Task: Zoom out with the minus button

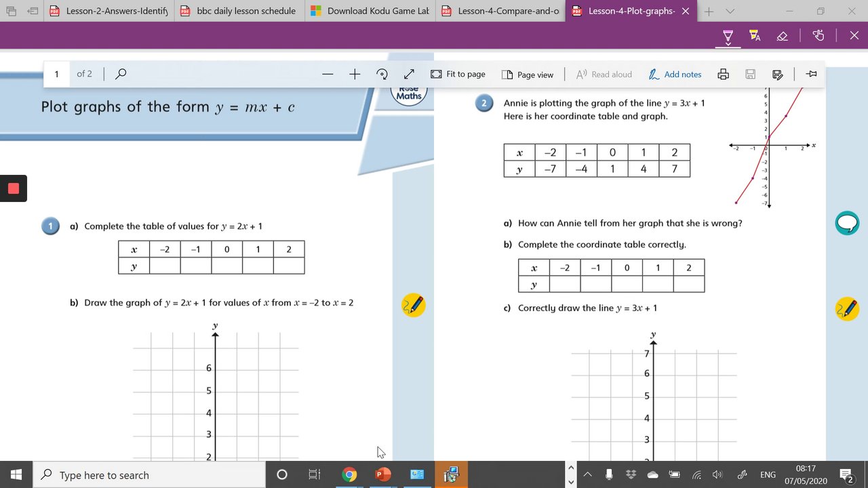Action: (x=328, y=74)
